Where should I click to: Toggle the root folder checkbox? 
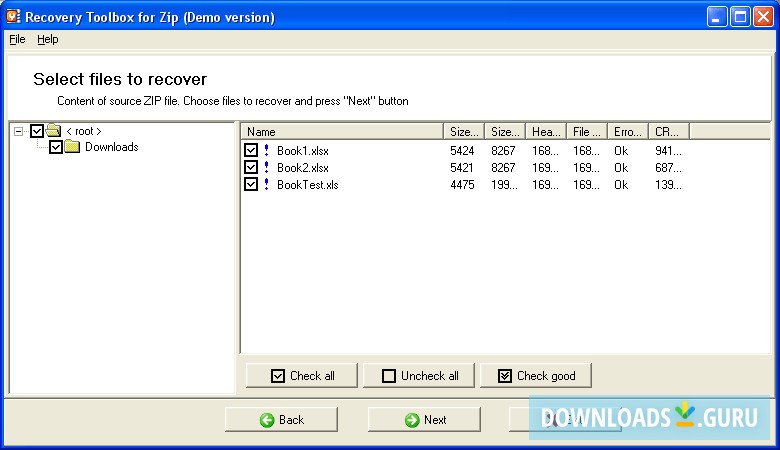37,131
